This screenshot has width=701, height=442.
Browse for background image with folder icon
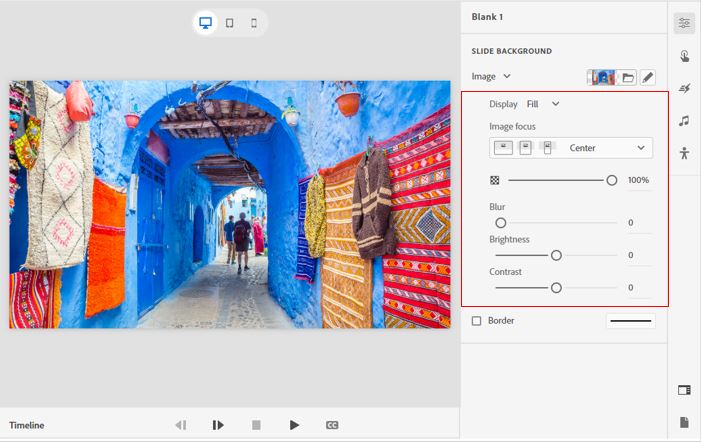point(627,77)
